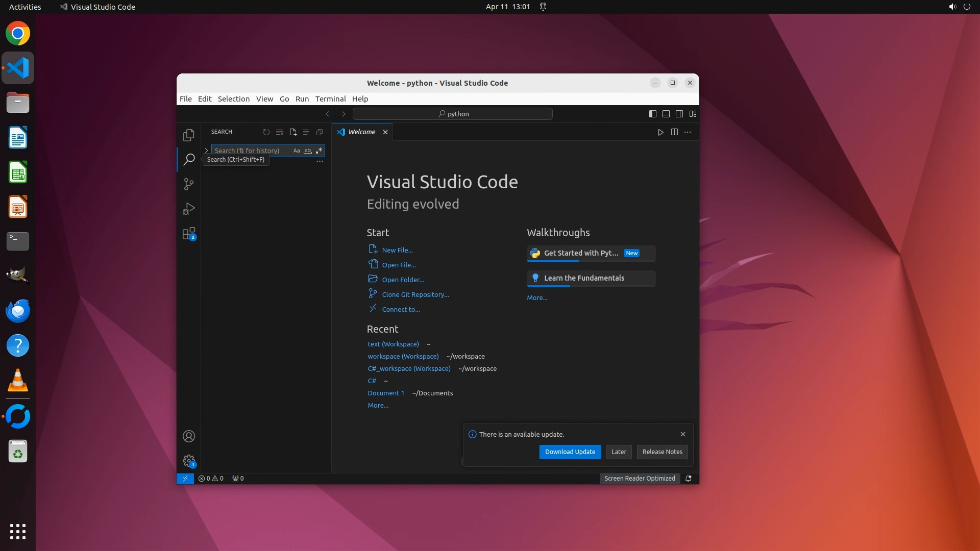This screenshot has width=980, height=551.
Task: Toggle Match Case in search box
Action: click(x=297, y=151)
